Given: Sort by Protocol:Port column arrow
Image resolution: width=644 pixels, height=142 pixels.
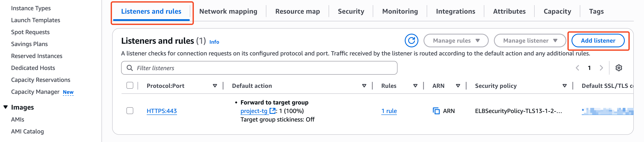Looking at the screenshot, I should (215, 86).
